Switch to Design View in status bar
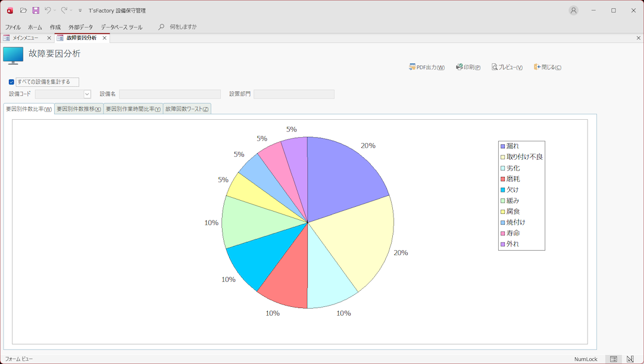 click(x=630, y=359)
